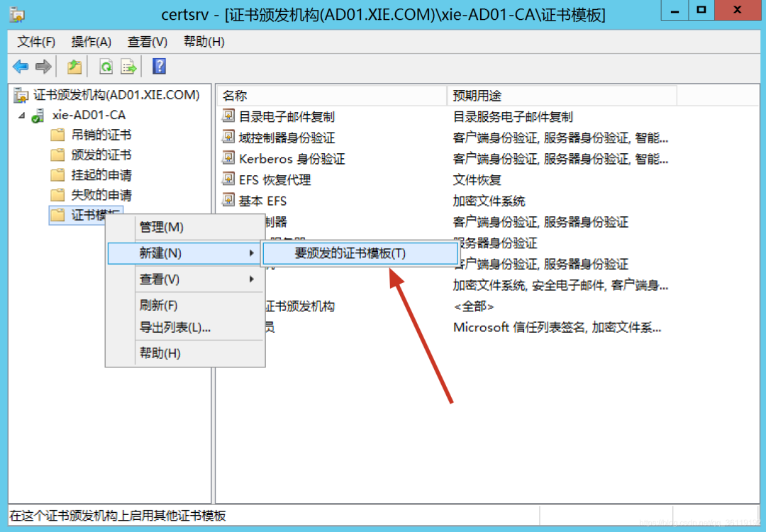The height and width of the screenshot is (532, 766).
Task: Click the Refresh toolbar icon
Action: tap(106, 67)
